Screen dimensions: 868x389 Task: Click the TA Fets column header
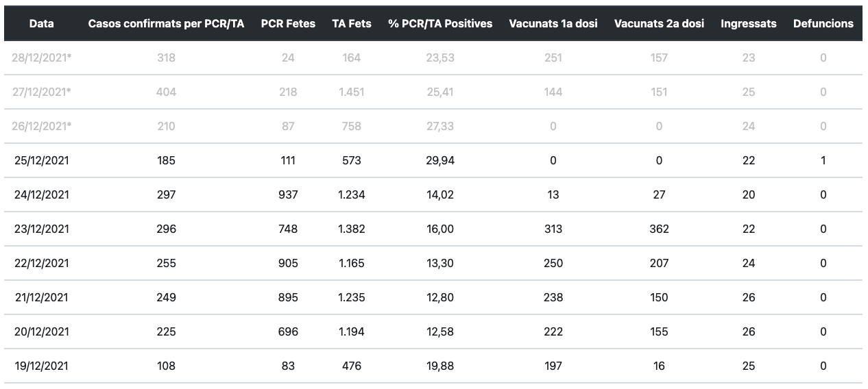coord(352,23)
